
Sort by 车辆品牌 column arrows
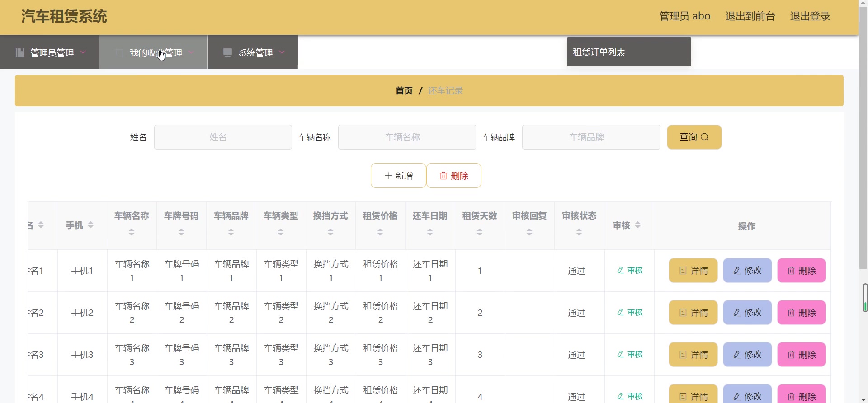click(x=231, y=232)
